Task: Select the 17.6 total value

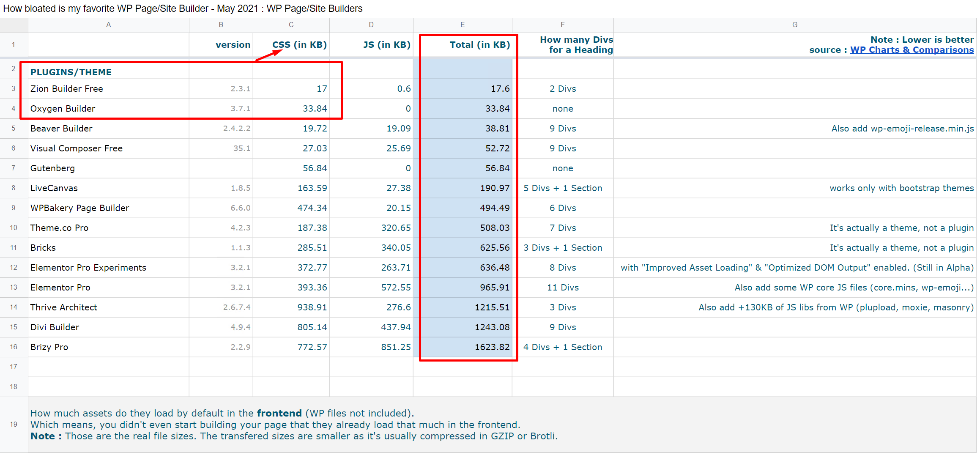Action: [x=463, y=89]
